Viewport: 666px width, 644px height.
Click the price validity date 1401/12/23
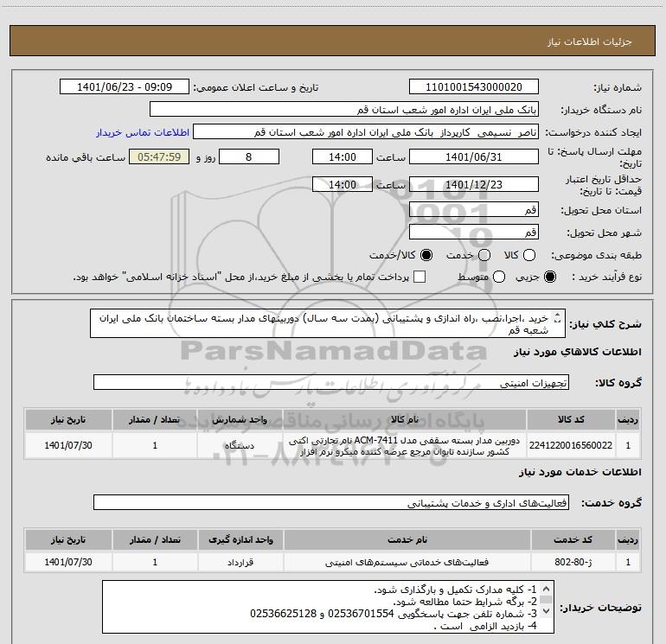click(x=474, y=184)
